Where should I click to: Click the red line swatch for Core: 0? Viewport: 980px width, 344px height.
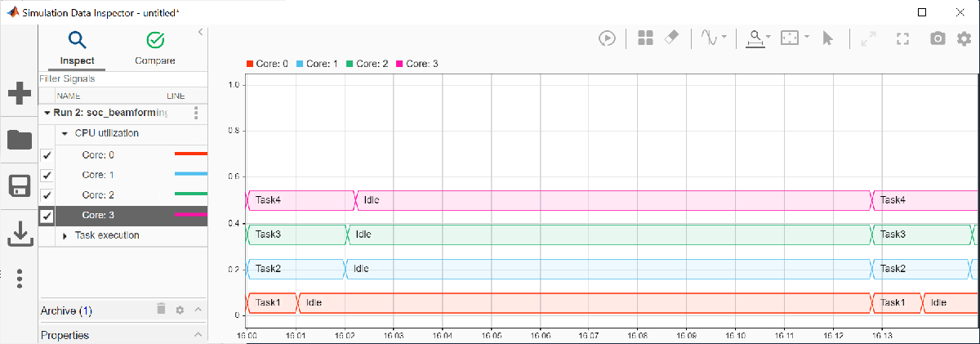click(191, 154)
